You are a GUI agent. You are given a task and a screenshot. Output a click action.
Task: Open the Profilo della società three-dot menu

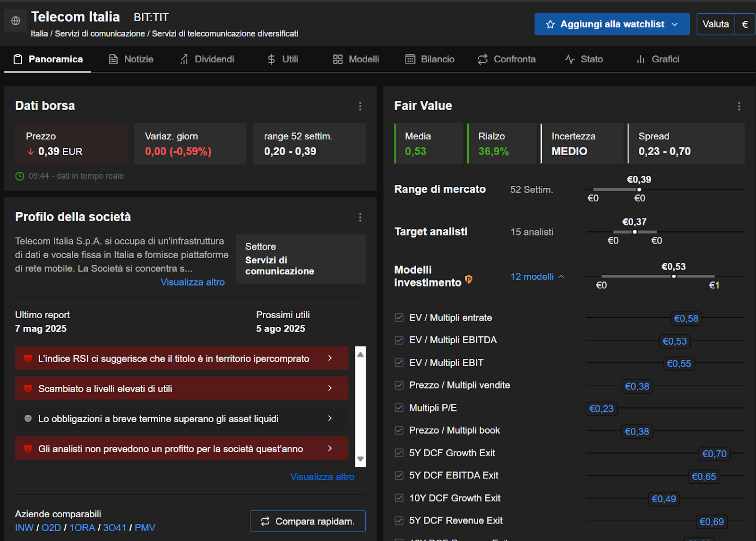(x=360, y=217)
